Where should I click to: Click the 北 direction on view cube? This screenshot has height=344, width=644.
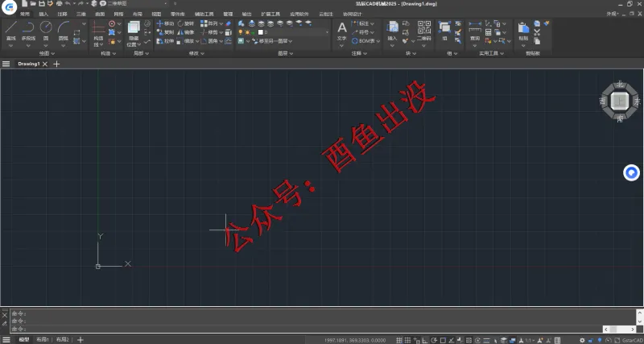620,85
